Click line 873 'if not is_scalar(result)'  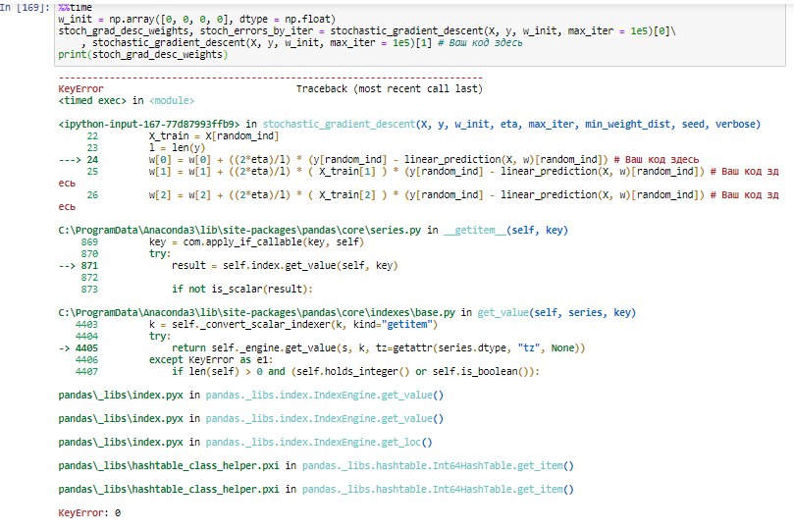197,289
